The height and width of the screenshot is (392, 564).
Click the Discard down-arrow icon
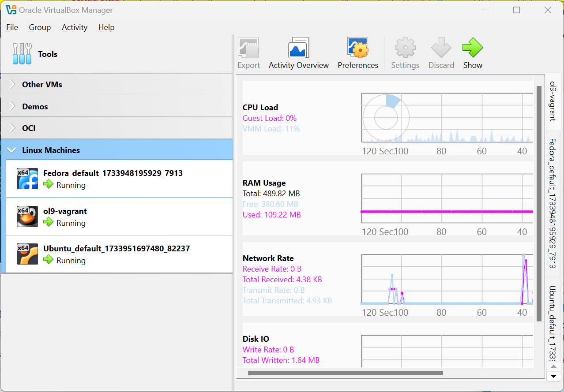441,48
